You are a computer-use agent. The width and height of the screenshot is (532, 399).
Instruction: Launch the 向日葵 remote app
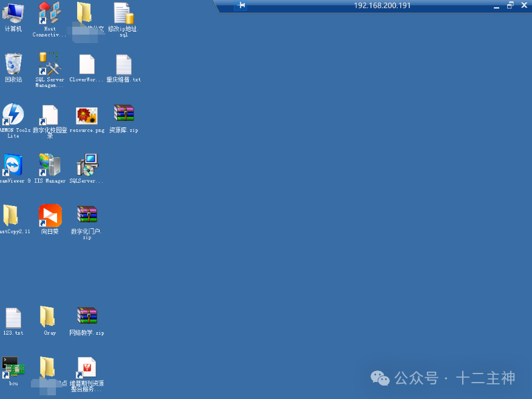(49, 216)
